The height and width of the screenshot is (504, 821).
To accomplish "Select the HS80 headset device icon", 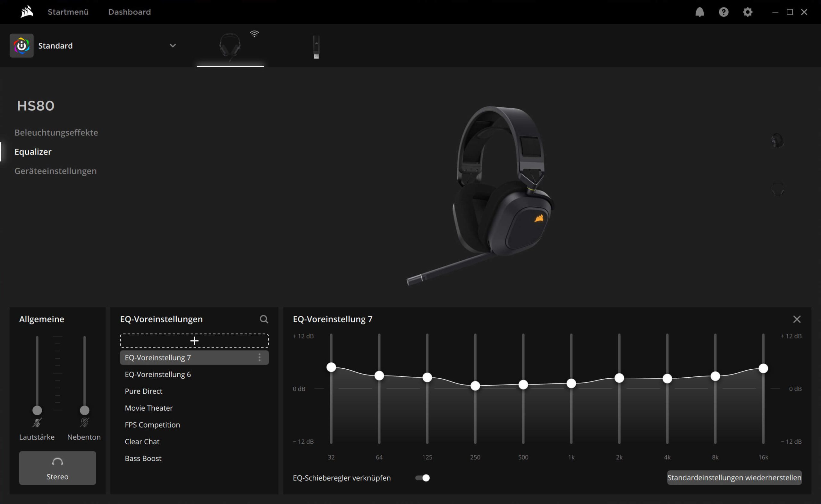I will (230, 46).
